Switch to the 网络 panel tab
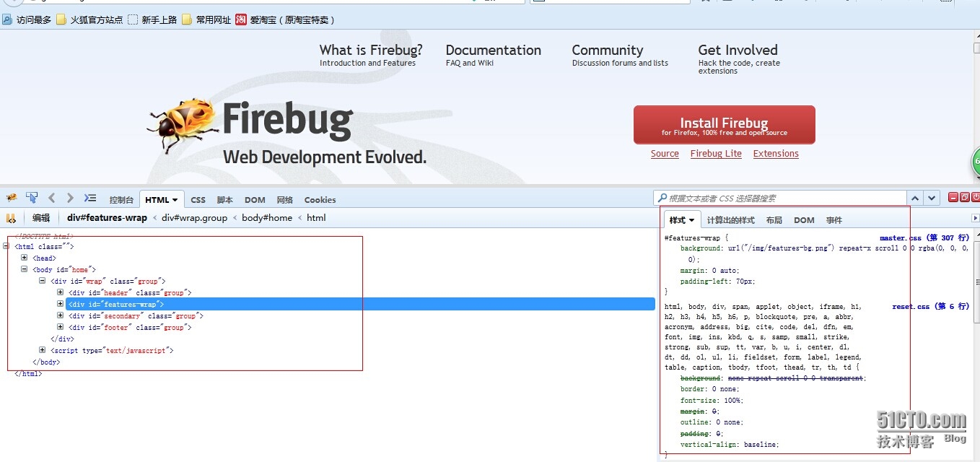Screen dimensions: 980x462 (x=285, y=200)
